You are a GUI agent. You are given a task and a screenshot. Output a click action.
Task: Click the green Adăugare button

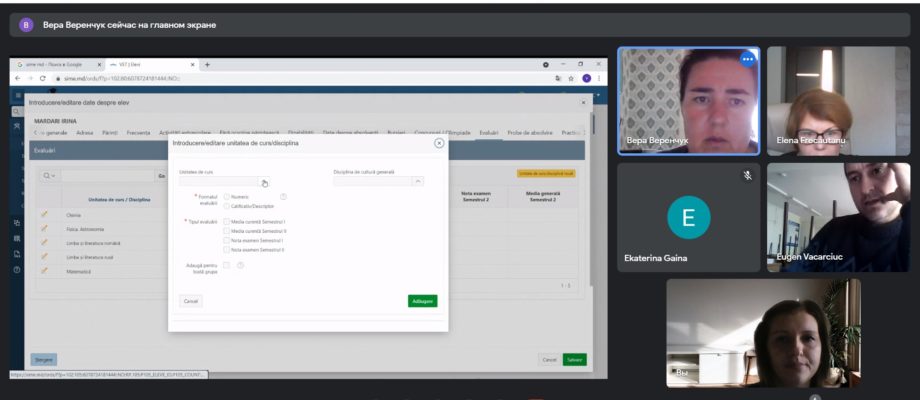(422, 301)
